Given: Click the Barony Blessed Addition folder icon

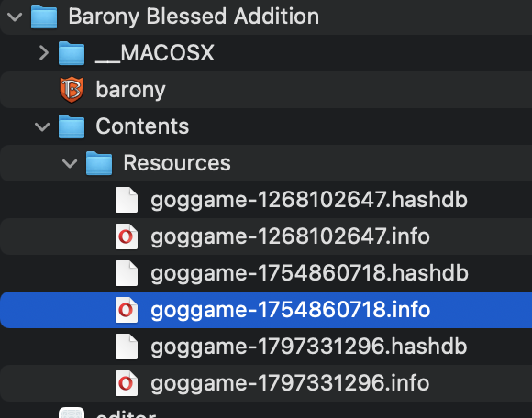Looking at the screenshot, I should tap(44, 16).
